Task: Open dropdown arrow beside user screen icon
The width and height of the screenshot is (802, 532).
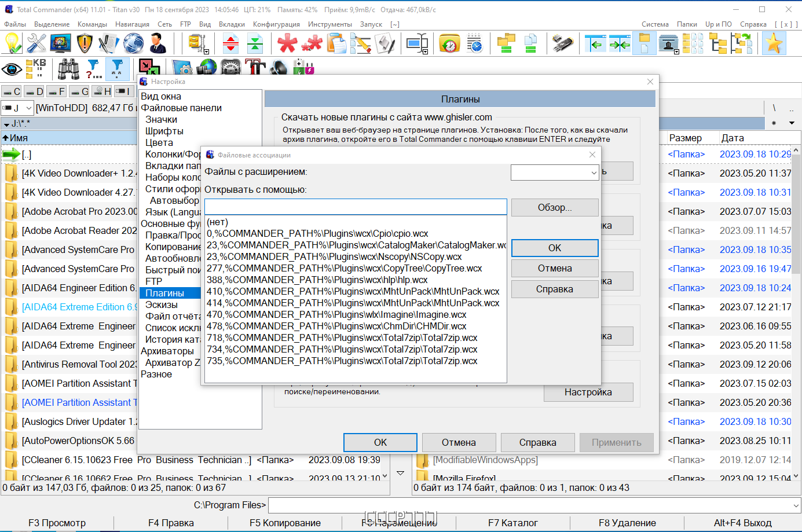Action: 676,52
